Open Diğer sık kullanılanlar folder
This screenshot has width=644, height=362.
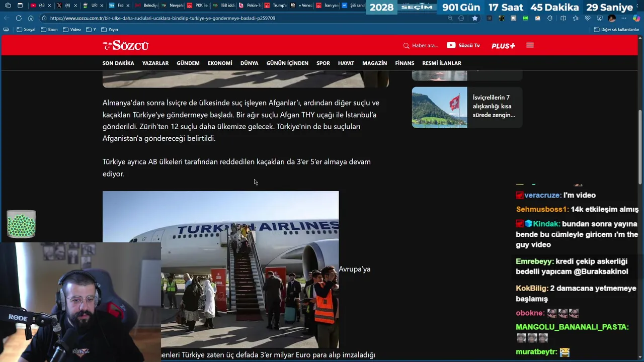616,30
